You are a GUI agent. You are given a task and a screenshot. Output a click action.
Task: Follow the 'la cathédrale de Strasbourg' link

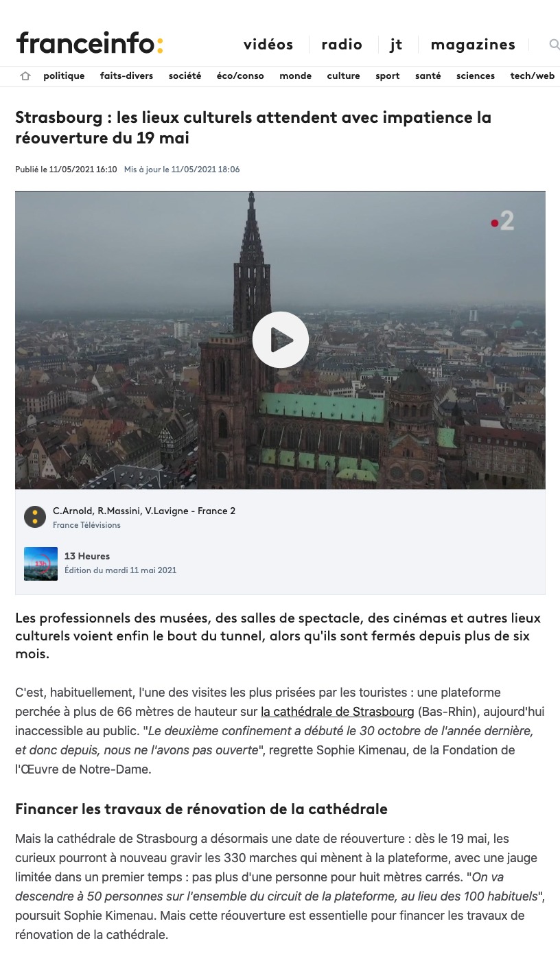338,712
